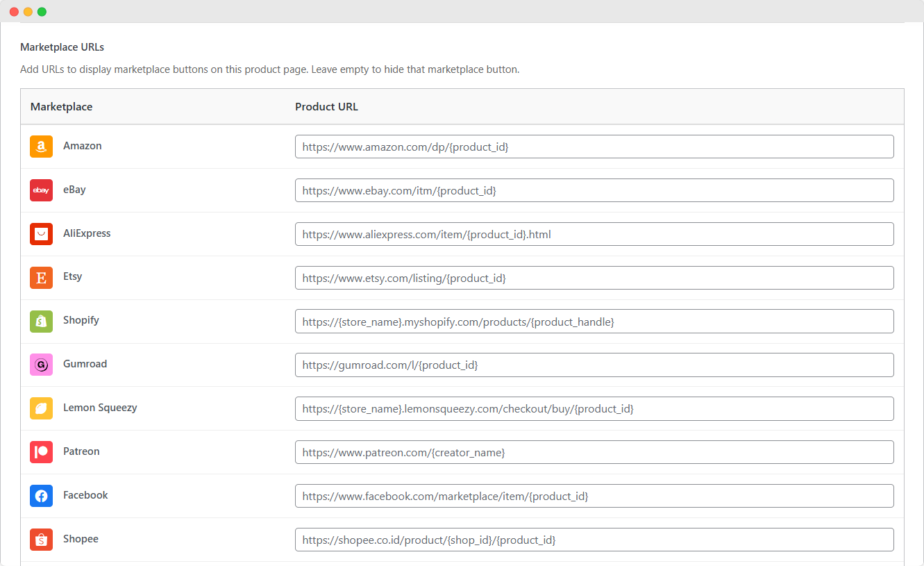Click the "Gumroad" row label

(85, 364)
